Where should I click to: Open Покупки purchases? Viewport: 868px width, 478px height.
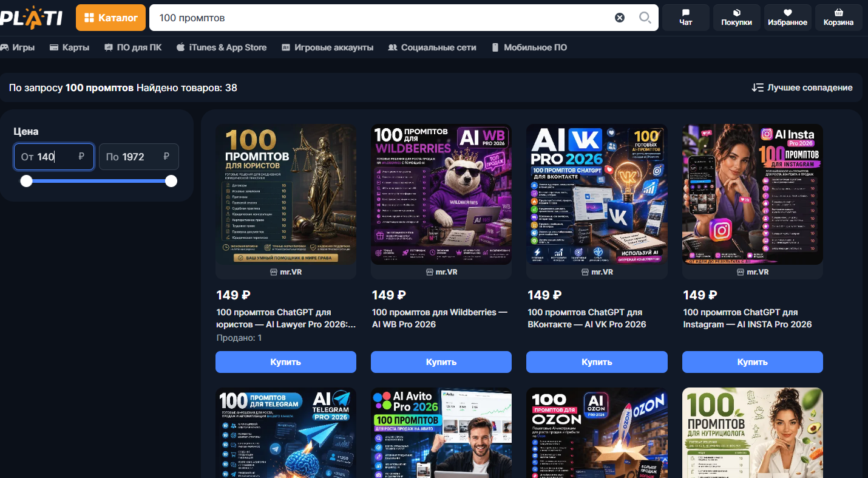737,18
